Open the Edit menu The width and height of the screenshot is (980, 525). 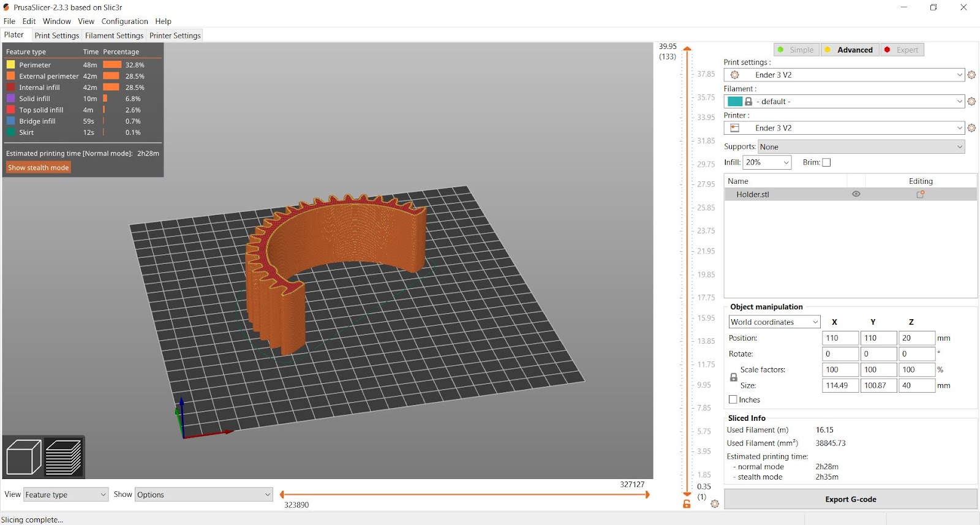coord(29,21)
